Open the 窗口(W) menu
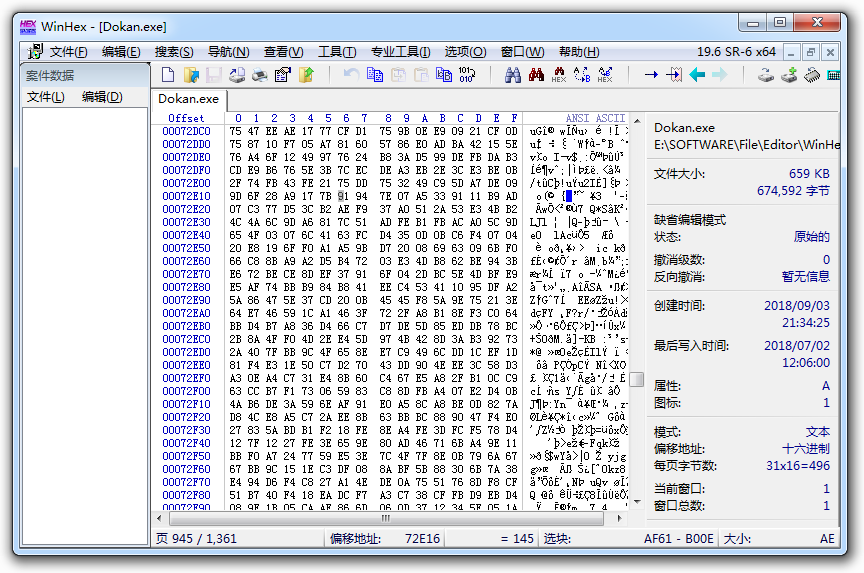 point(522,52)
